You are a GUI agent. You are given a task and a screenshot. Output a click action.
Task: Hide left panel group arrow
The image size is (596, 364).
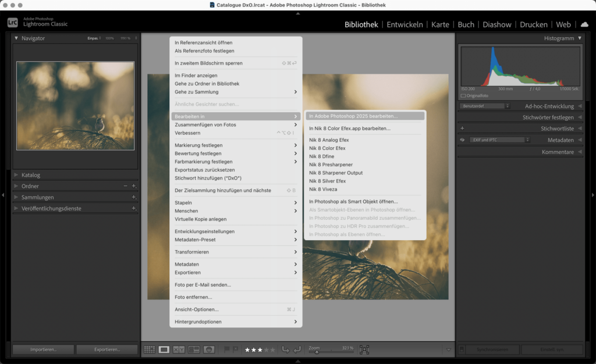[3, 195]
